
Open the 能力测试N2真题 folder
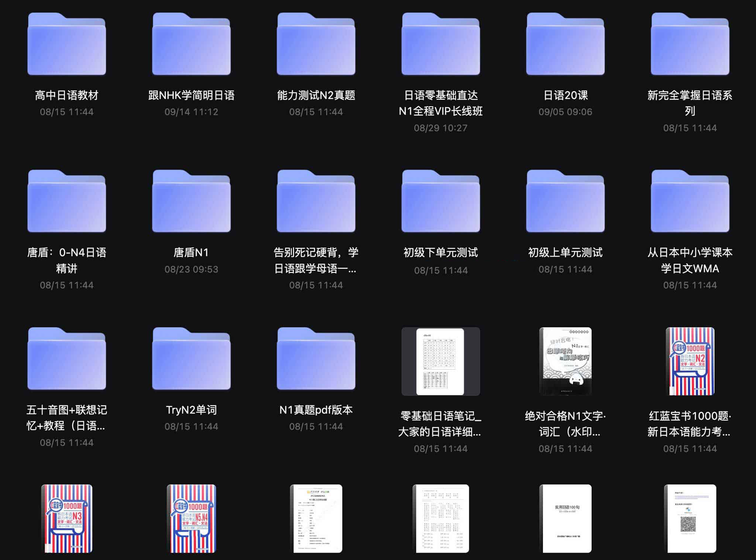[x=316, y=44]
